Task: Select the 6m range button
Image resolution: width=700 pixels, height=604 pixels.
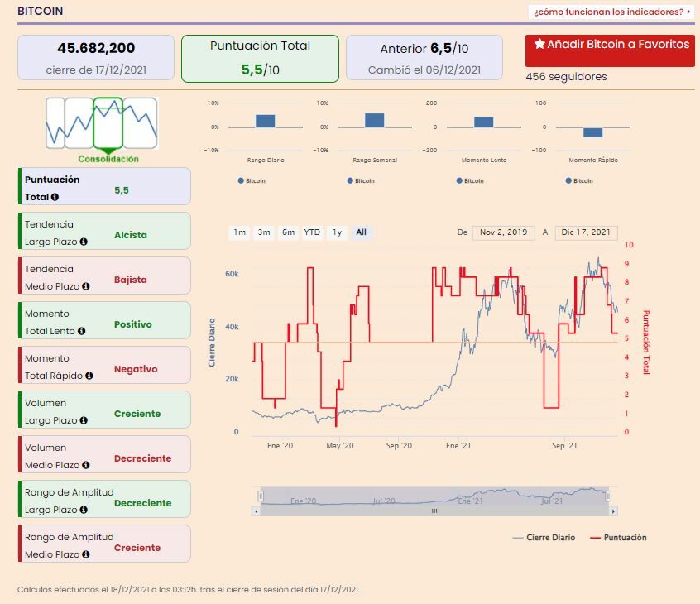Action: [x=288, y=232]
